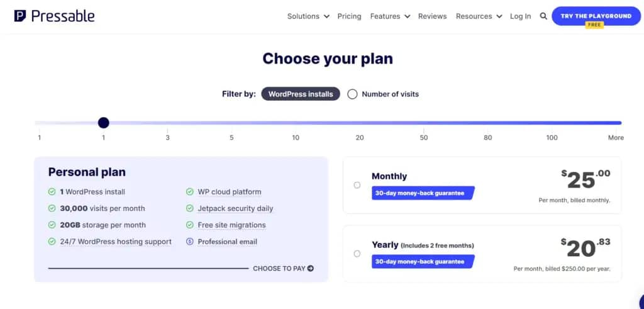The image size is (644, 309).
Task: Go to the Reviews menu item
Action: (432, 16)
